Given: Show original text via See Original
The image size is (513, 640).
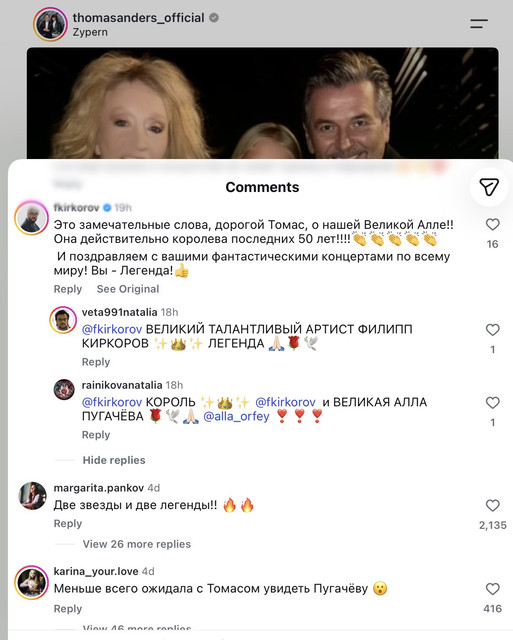Looking at the screenshot, I should click(x=128, y=289).
